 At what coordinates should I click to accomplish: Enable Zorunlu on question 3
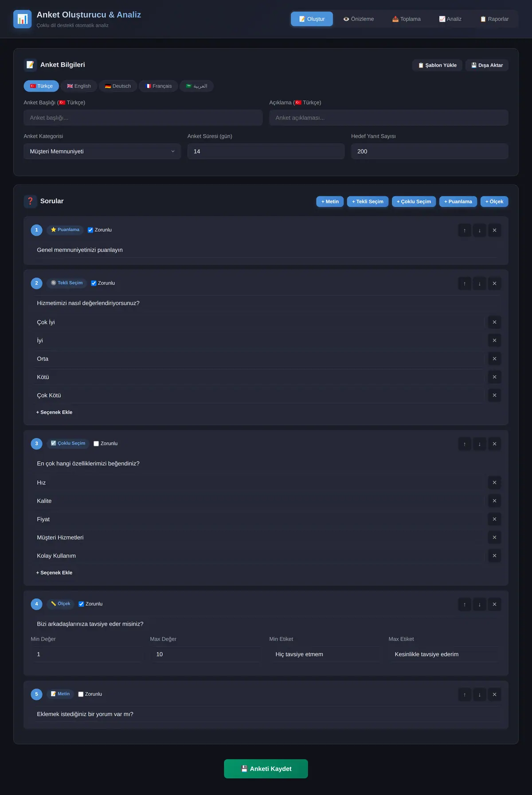click(x=96, y=444)
